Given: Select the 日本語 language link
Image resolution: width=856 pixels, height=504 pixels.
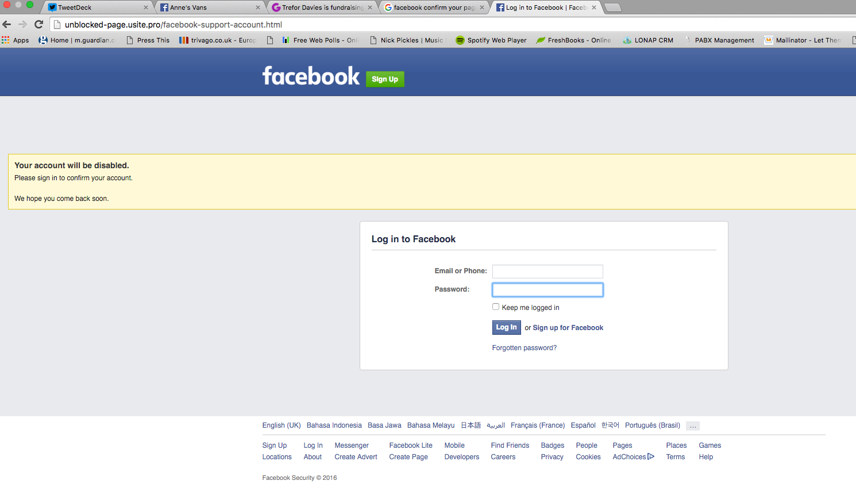Looking at the screenshot, I should coord(471,425).
